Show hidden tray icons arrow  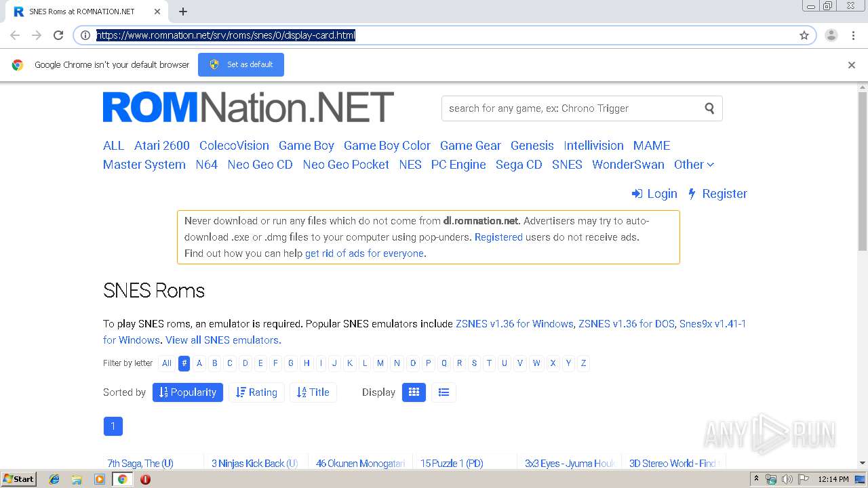pyautogui.click(x=757, y=479)
